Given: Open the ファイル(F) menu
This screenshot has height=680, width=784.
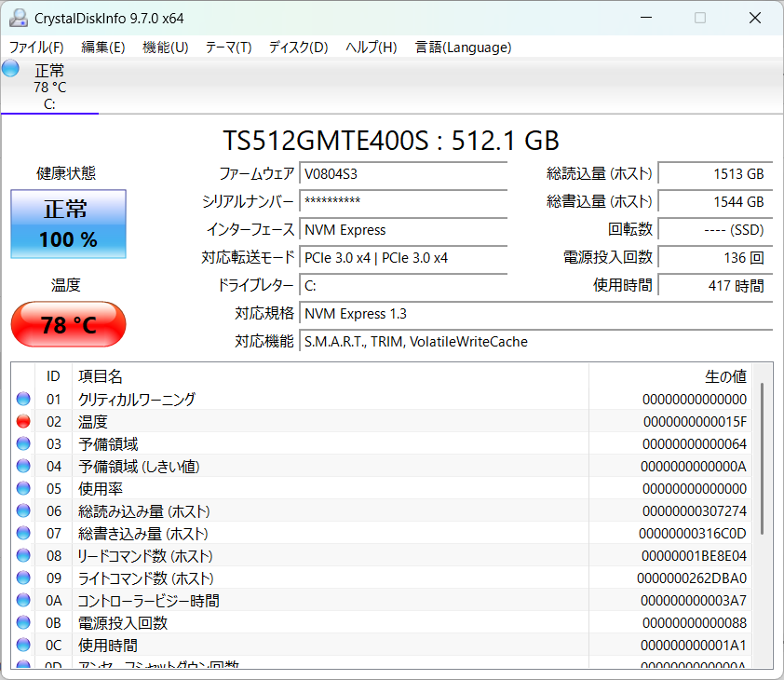Looking at the screenshot, I should coord(36,48).
